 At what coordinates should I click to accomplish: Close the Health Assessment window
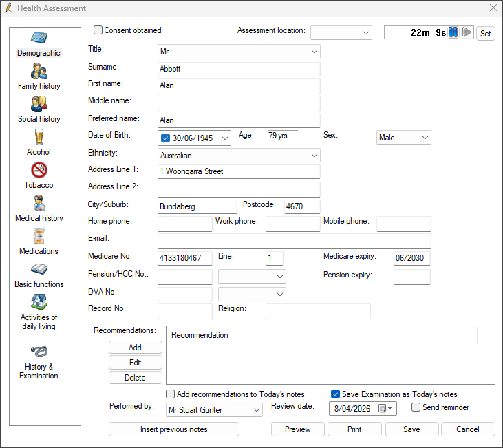(493, 8)
